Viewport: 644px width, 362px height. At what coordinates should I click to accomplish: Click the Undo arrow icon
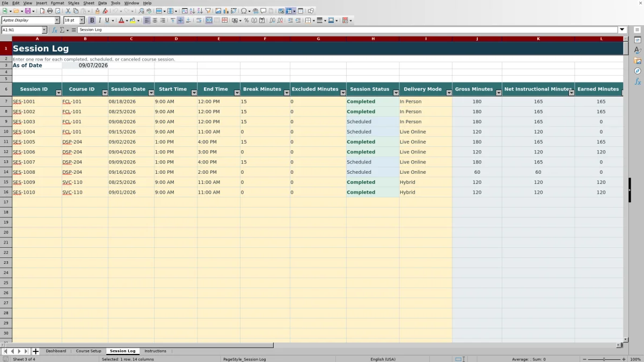click(115, 11)
